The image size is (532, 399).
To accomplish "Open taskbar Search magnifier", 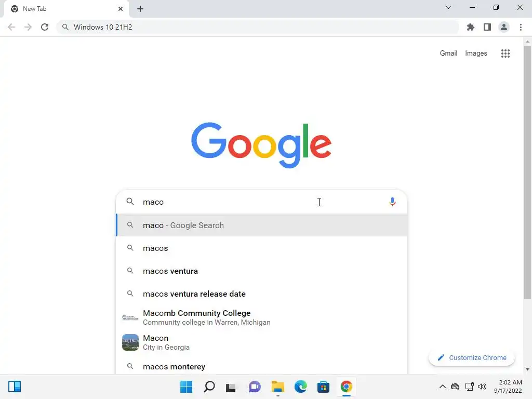I will pos(209,387).
